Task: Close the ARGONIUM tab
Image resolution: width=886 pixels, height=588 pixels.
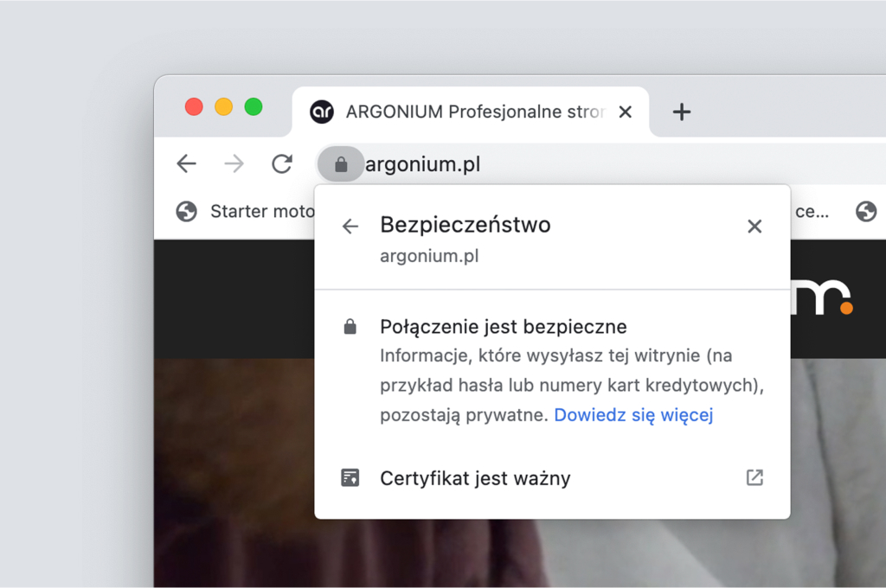Action: [x=625, y=112]
